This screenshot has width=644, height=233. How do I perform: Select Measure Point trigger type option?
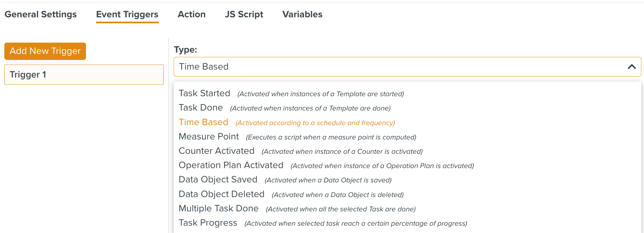[209, 137]
